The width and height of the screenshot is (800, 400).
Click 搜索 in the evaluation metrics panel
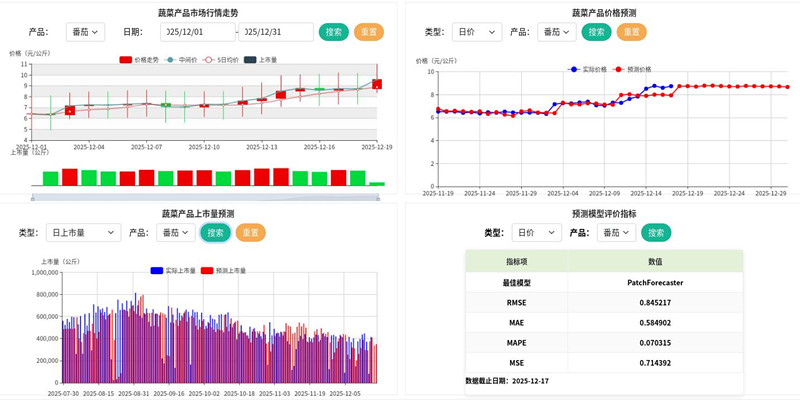656,233
